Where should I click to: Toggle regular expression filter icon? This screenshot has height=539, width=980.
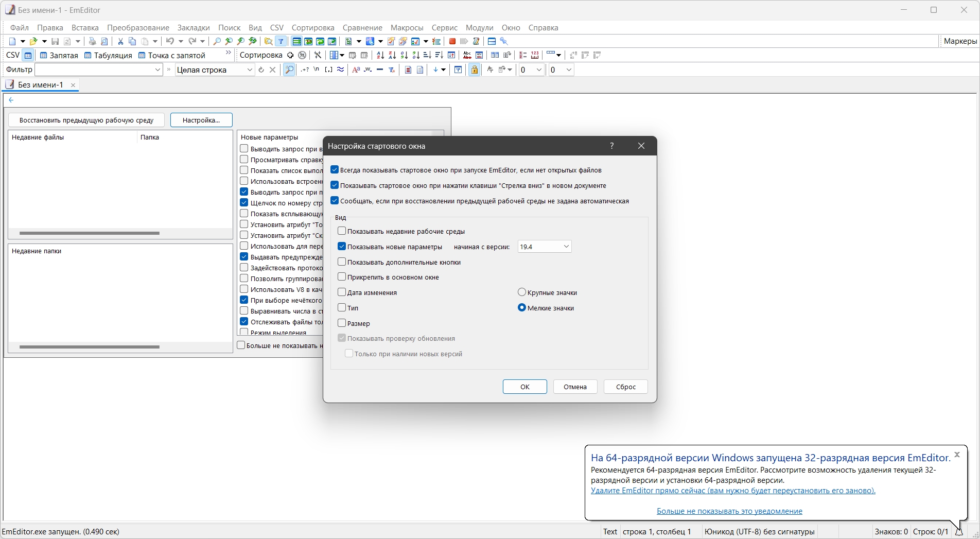pos(305,69)
